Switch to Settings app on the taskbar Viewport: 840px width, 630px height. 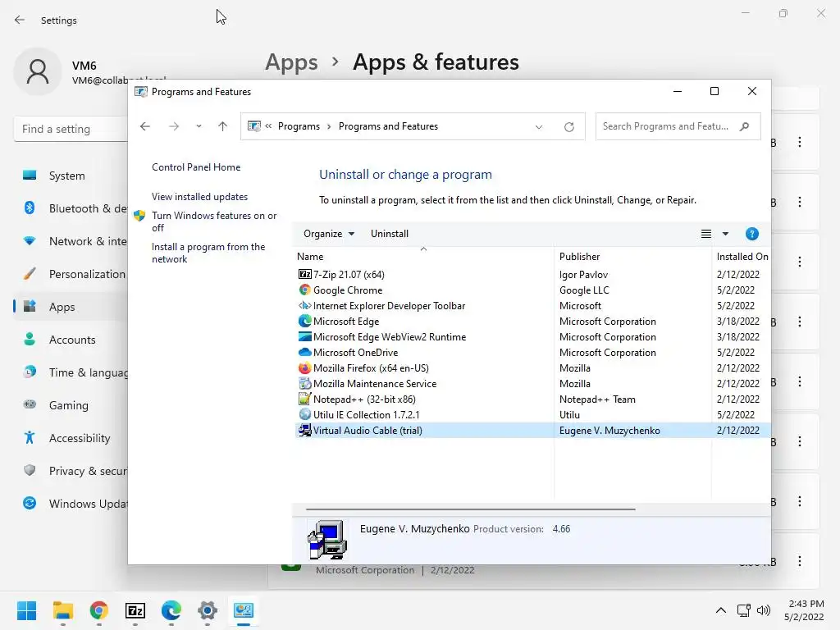point(208,610)
